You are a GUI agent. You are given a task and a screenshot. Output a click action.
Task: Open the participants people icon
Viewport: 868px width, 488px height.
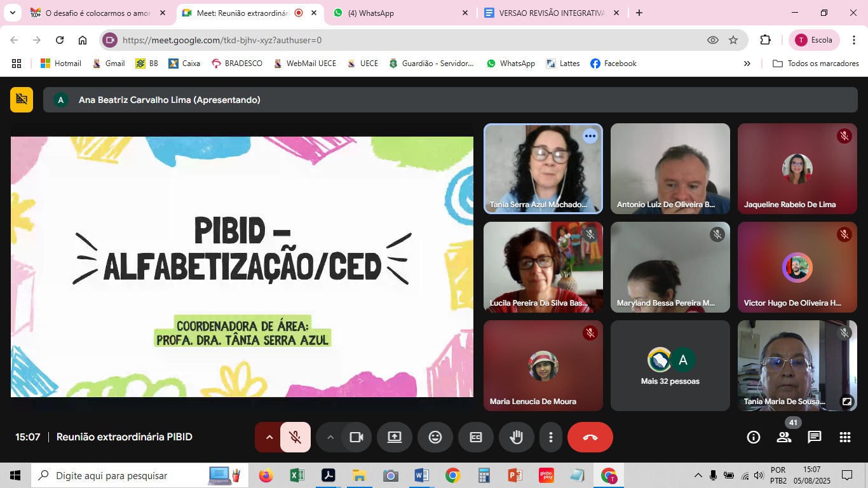click(x=783, y=437)
